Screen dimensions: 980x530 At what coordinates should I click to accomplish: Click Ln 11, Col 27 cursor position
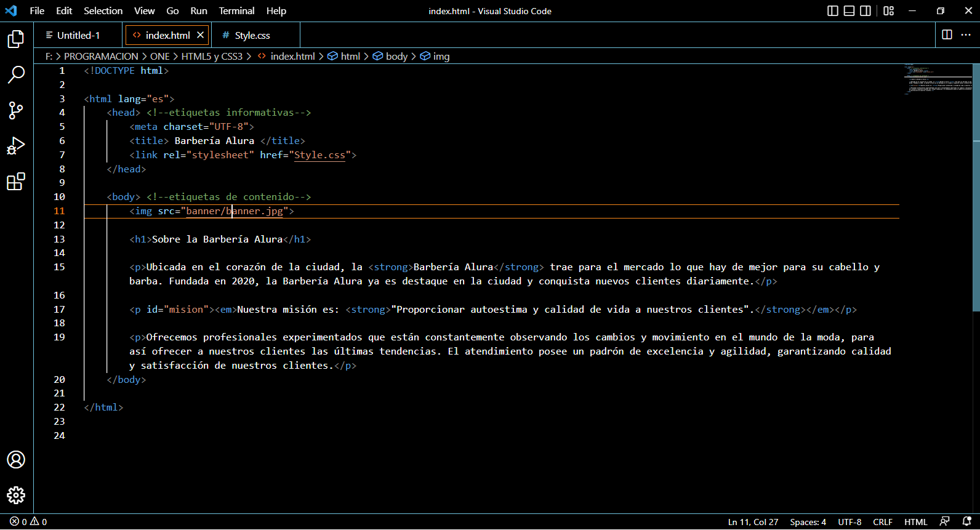point(753,522)
